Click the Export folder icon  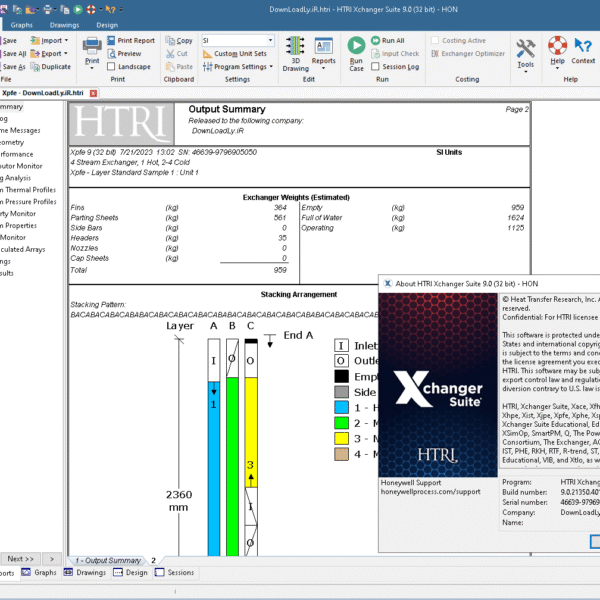coord(35,54)
